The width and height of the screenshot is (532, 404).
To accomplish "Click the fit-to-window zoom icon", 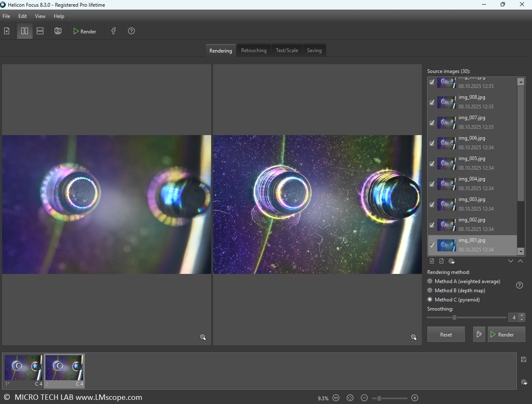I will 350,398.
